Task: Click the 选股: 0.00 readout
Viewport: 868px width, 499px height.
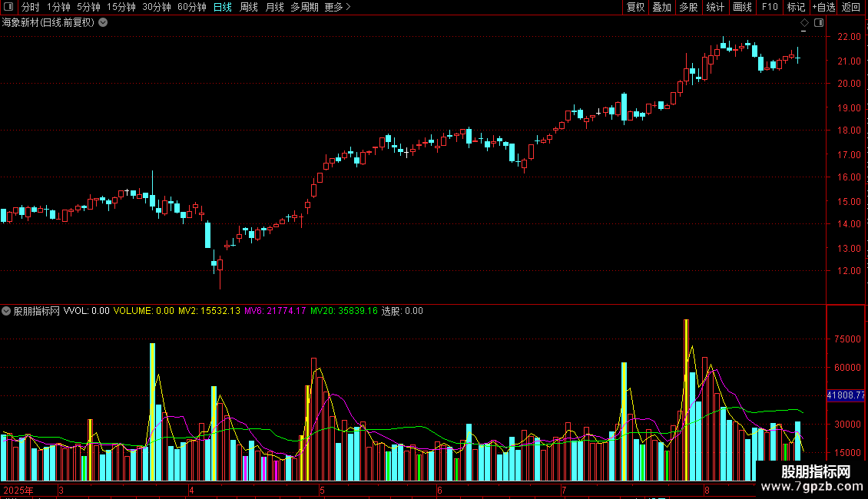Action: click(x=403, y=311)
